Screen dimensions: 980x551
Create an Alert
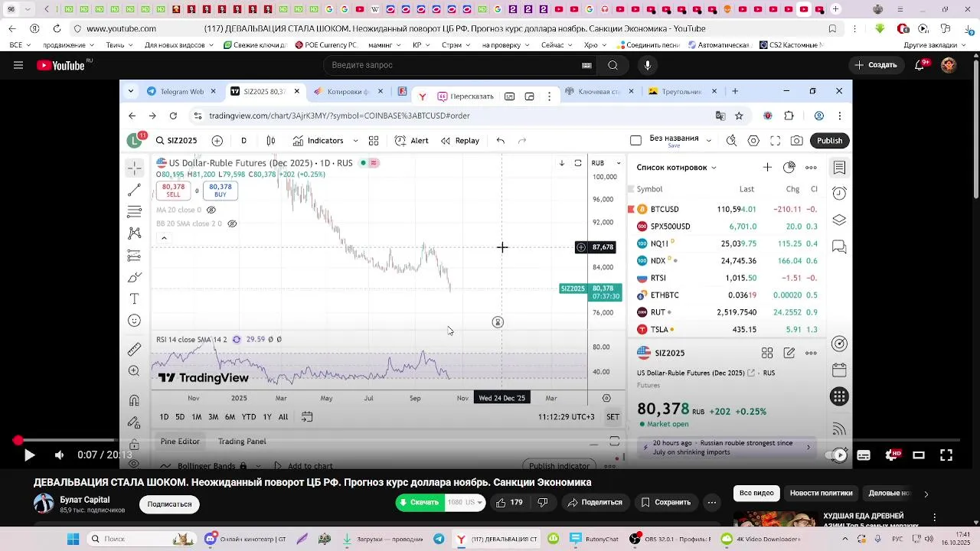[x=412, y=141]
